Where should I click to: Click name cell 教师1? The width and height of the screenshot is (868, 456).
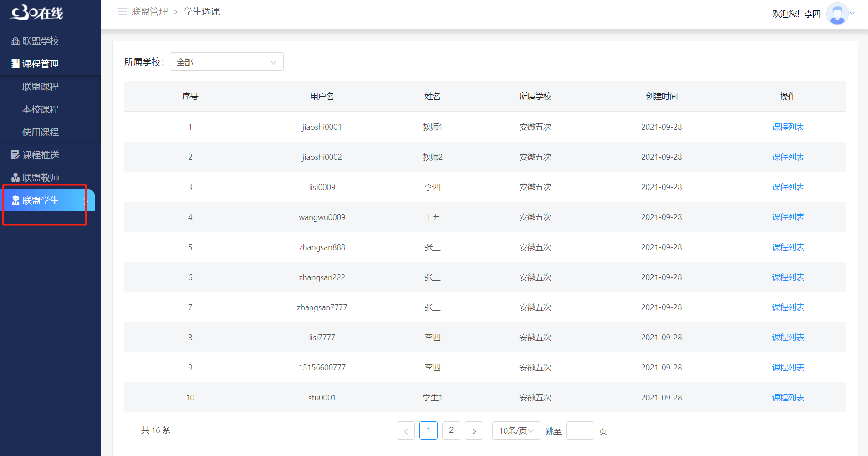433,127
